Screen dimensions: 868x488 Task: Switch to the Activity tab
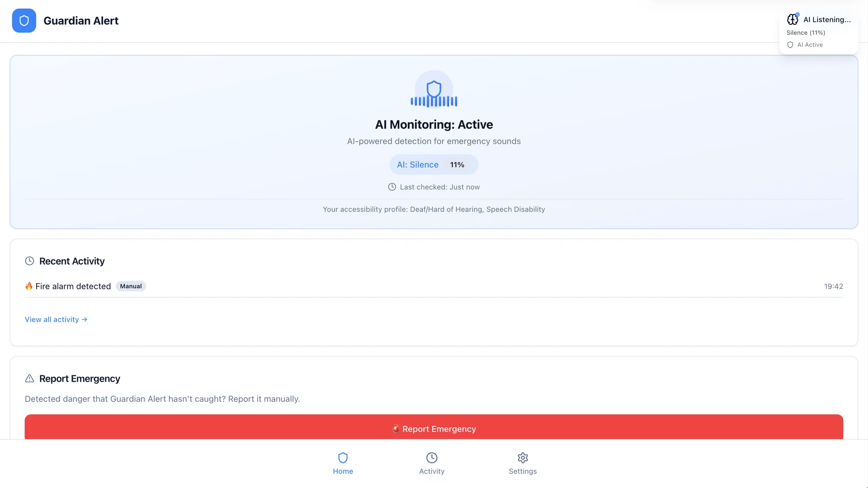pos(432,464)
